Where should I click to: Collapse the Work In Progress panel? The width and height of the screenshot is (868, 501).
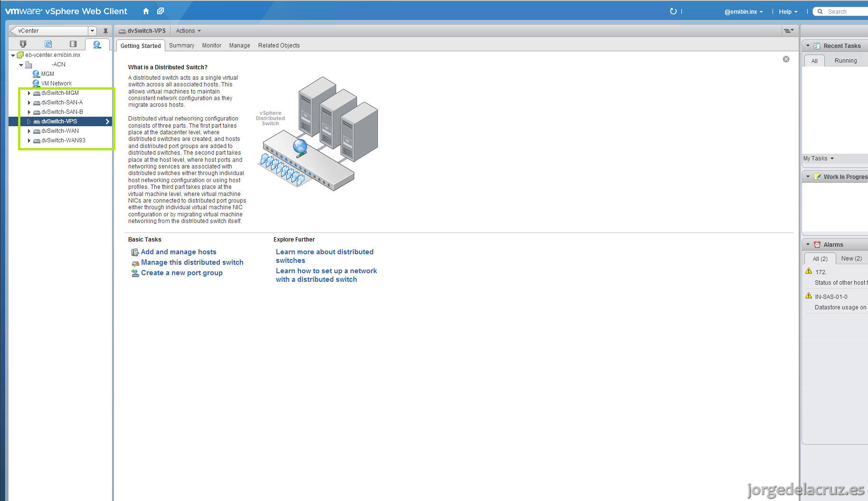[808, 176]
